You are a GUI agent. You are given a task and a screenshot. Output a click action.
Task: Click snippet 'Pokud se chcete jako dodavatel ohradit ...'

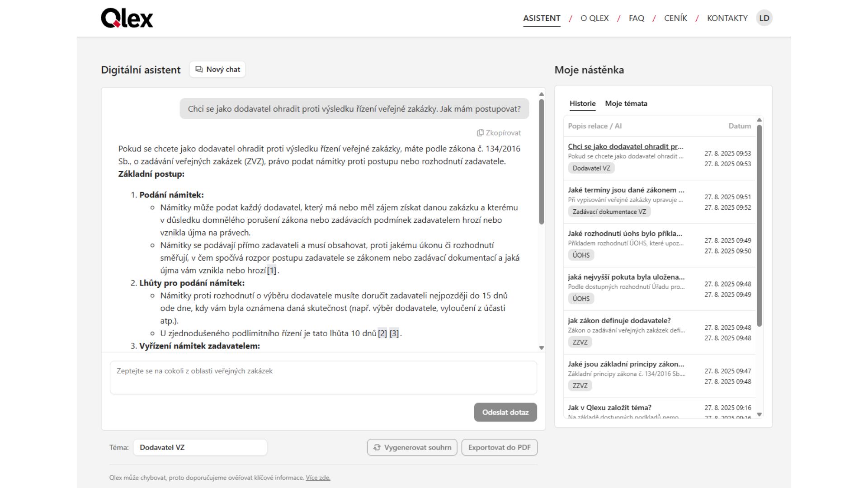[x=626, y=156]
